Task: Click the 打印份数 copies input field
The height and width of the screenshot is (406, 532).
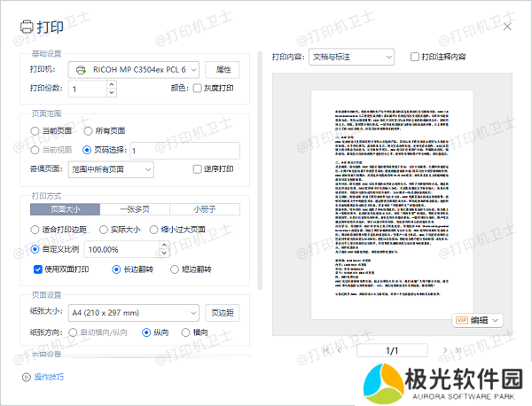Action: pyautogui.click(x=88, y=89)
